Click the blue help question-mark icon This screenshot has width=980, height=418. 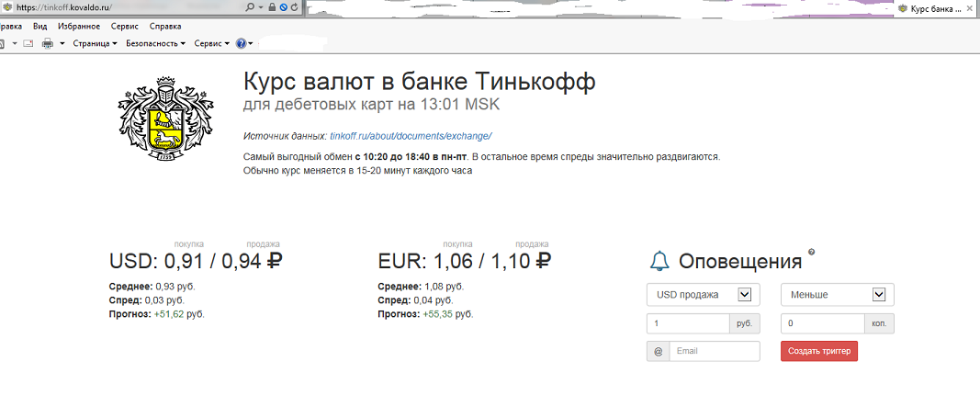241,44
